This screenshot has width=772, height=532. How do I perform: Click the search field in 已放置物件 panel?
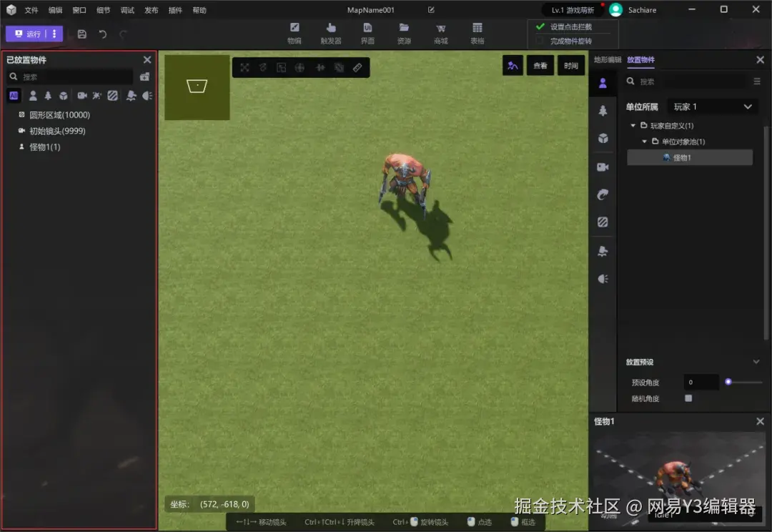(70, 77)
